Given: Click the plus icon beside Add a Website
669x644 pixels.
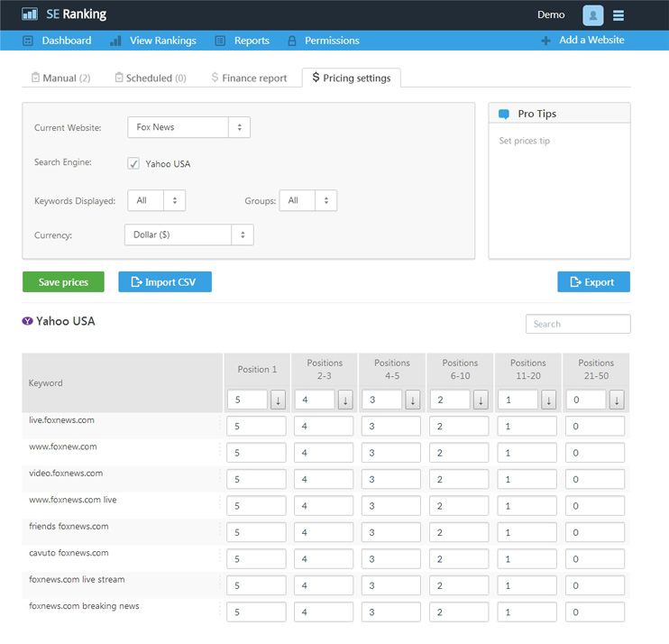Looking at the screenshot, I should tap(545, 41).
